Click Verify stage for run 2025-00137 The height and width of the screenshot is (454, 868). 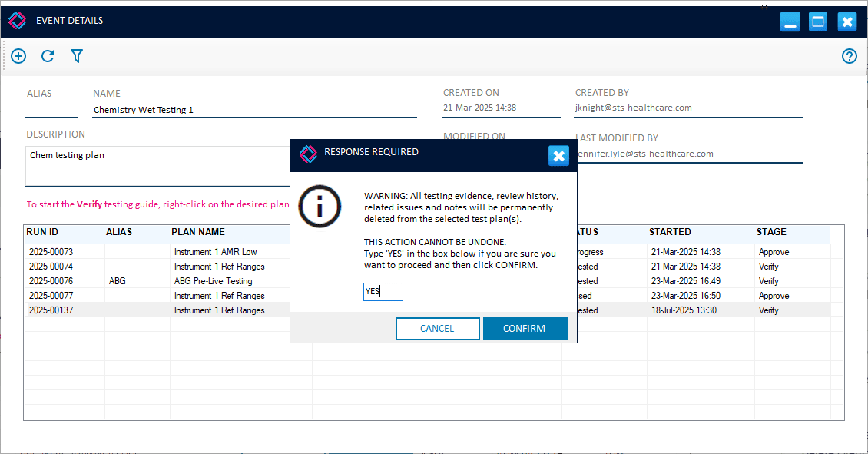[768, 310]
